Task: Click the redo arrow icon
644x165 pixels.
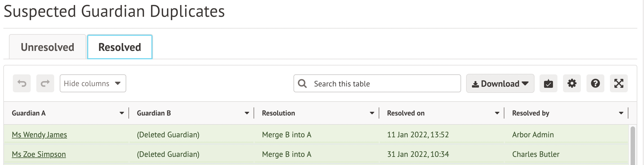Action: click(x=45, y=83)
